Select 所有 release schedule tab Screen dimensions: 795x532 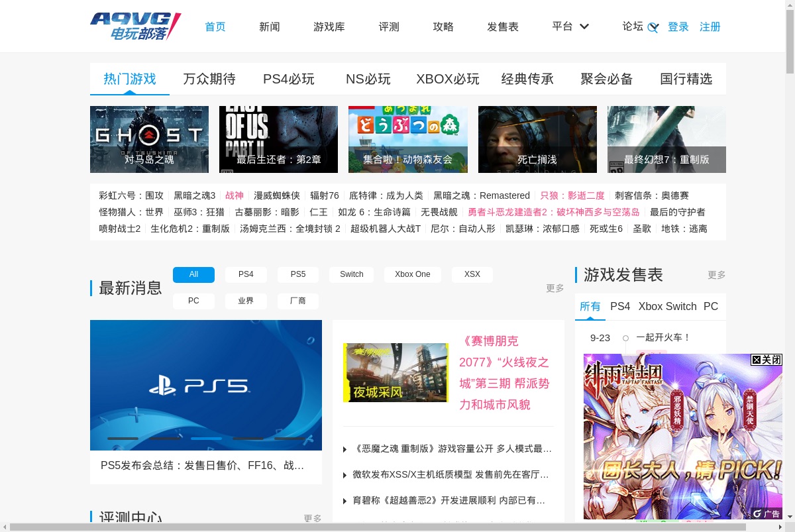coord(590,306)
